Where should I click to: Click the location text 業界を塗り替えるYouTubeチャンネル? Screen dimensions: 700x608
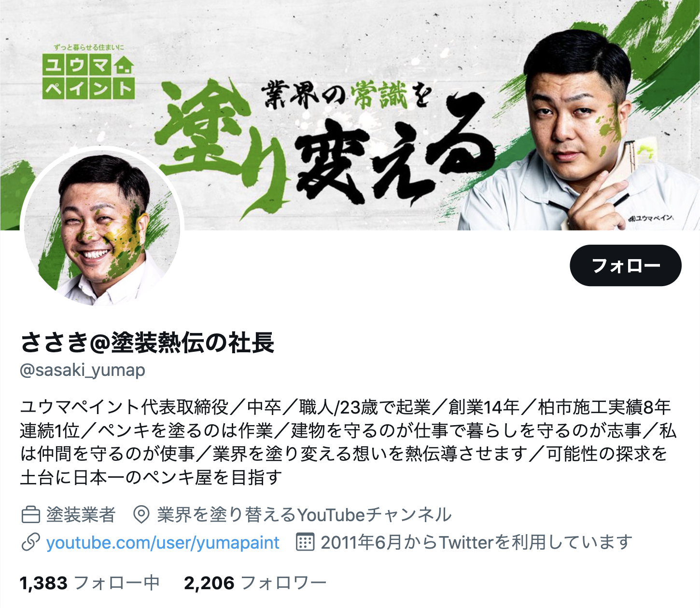(x=304, y=515)
